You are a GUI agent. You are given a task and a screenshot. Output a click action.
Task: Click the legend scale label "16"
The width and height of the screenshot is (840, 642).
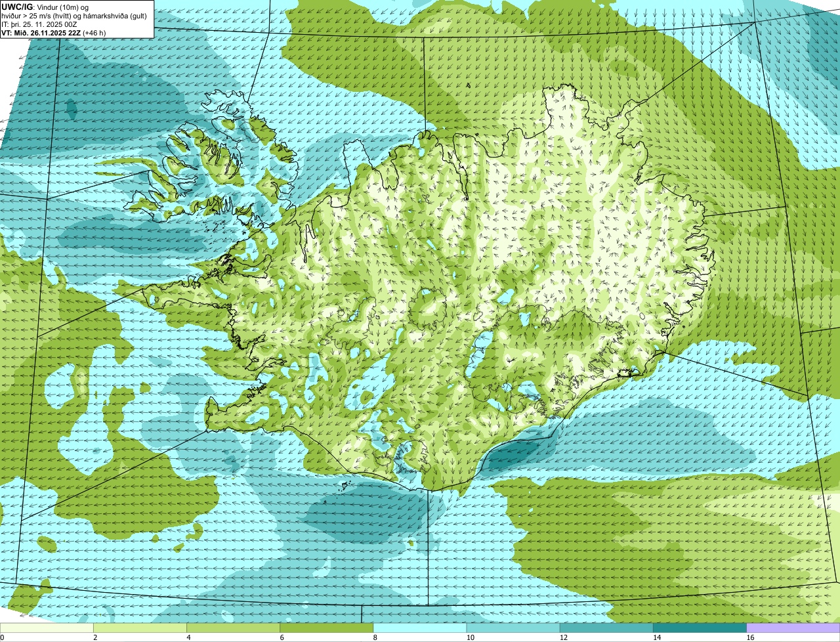click(750, 637)
